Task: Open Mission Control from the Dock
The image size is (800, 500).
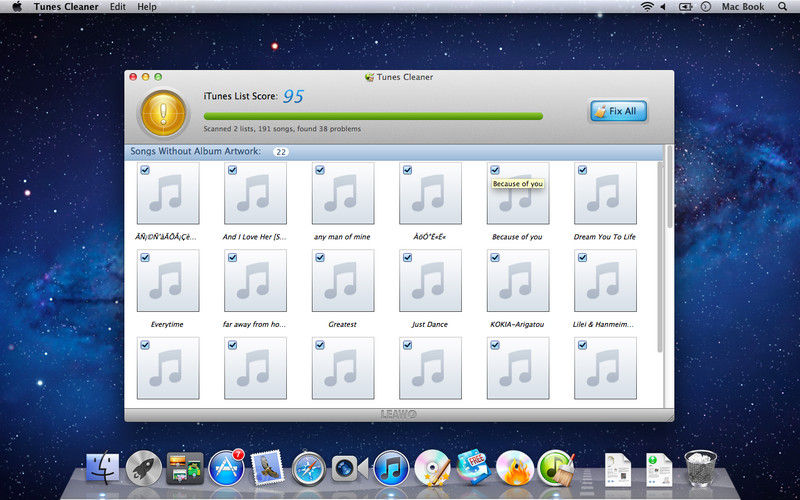Action: tap(185, 468)
